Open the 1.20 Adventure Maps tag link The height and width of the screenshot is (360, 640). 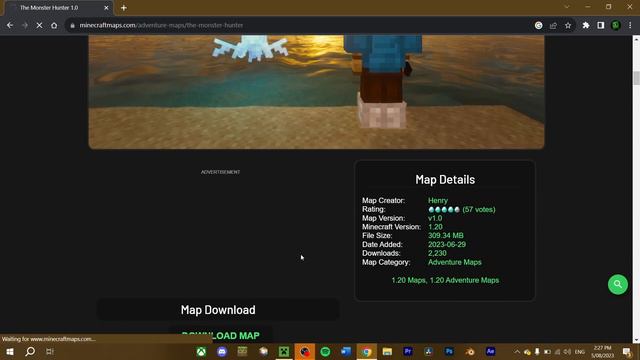[x=464, y=280]
